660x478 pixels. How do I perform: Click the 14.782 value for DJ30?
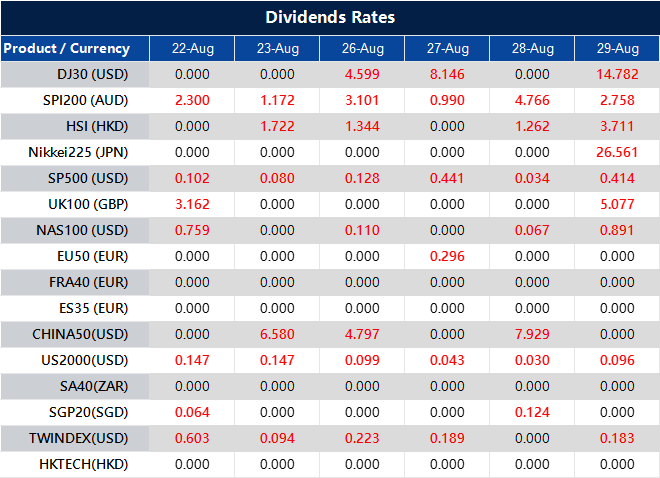(616, 74)
